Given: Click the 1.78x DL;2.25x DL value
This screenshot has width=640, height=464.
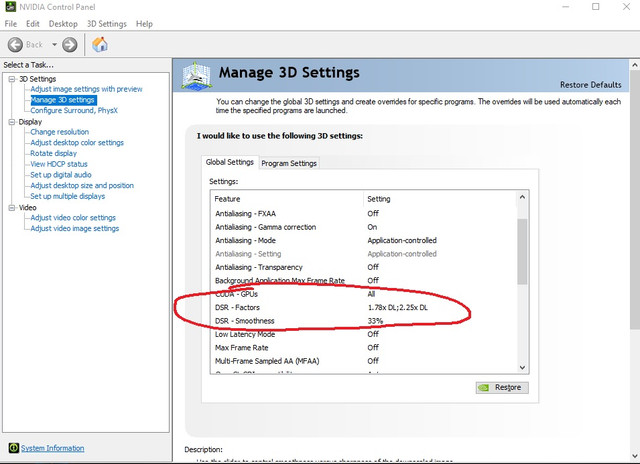Looking at the screenshot, I should click(398, 308).
